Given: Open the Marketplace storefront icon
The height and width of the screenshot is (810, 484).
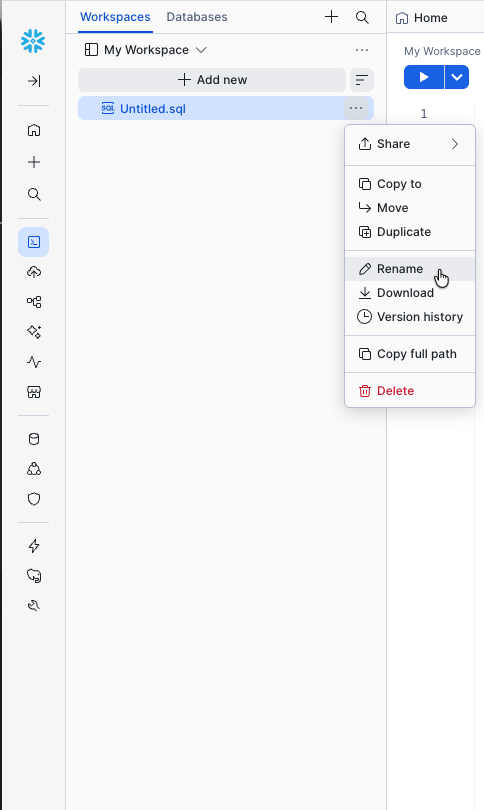Looking at the screenshot, I should [x=34, y=392].
